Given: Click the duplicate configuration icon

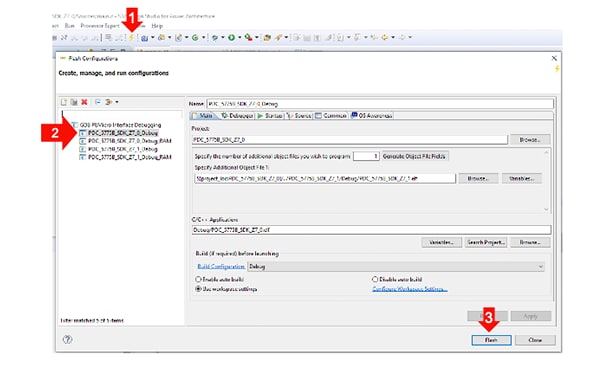Looking at the screenshot, I should [x=74, y=102].
